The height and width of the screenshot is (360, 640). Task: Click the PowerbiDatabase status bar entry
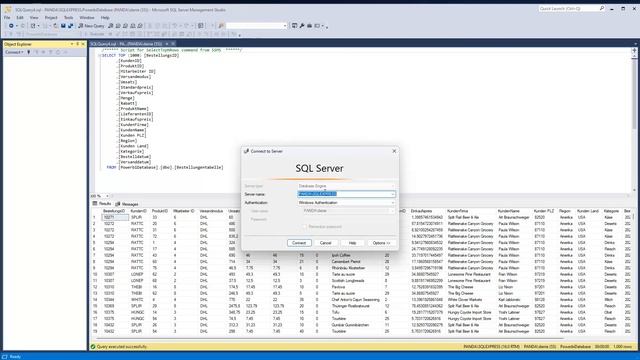click(x=576, y=347)
